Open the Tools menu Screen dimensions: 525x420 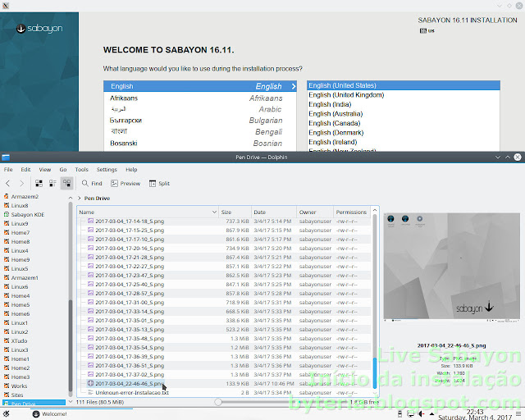81,170
